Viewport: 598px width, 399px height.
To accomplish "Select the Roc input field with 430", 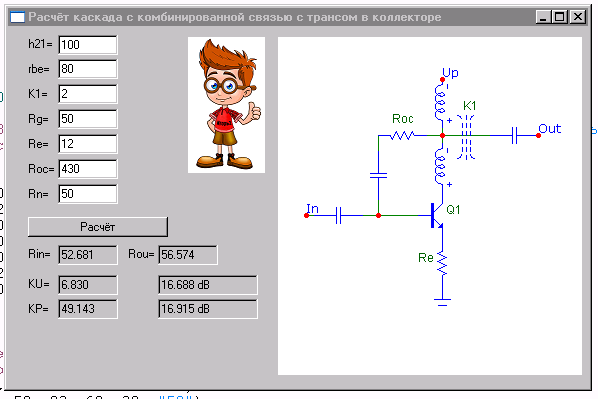I will pos(88,169).
